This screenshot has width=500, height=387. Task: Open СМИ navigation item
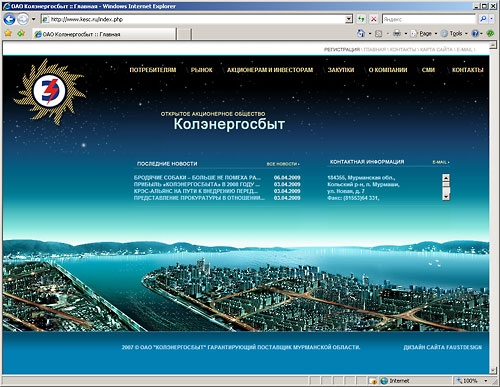pyautogui.click(x=428, y=70)
